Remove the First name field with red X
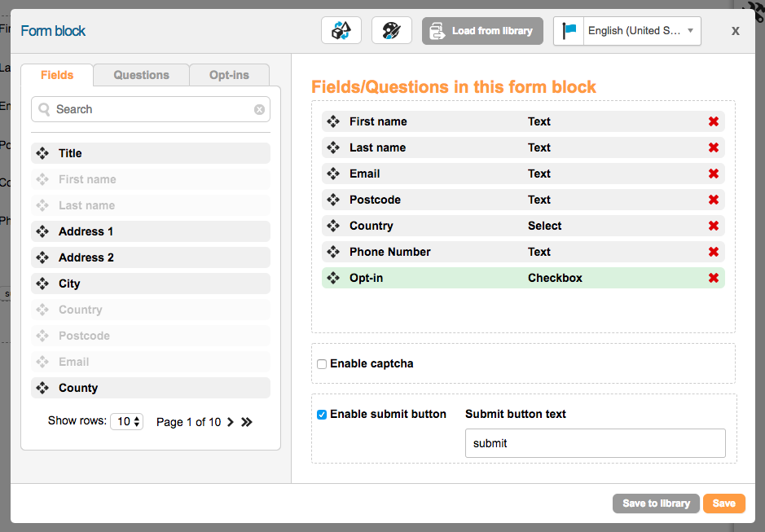This screenshot has height=532, width=765. coord(714,121)
